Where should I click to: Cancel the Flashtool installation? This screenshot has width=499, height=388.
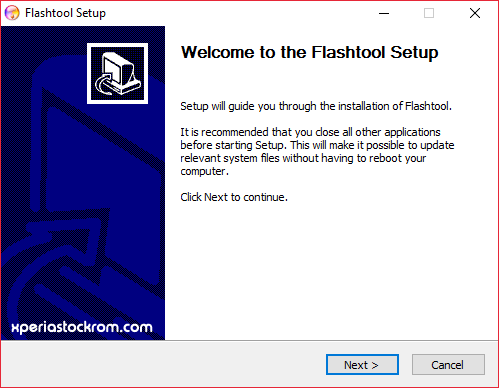click(x=448, y=365)
